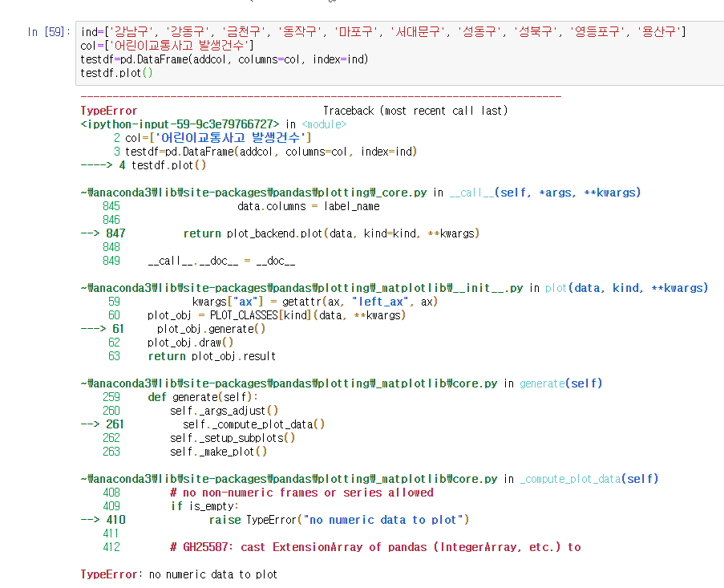This screenshot has width=724, height=588.
Task: Click the testdf=pd.DataFrame line in the code cell
Action: point(224,59)
